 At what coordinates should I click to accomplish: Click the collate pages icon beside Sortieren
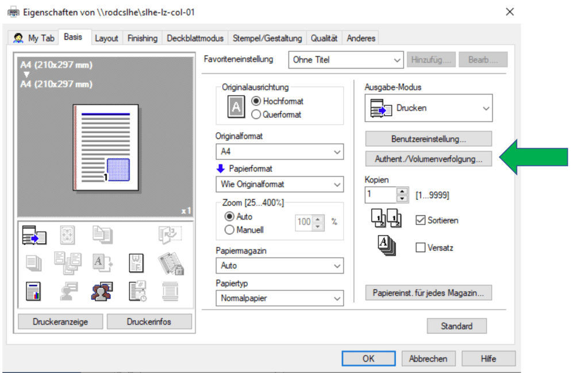(x=385, y=220)
